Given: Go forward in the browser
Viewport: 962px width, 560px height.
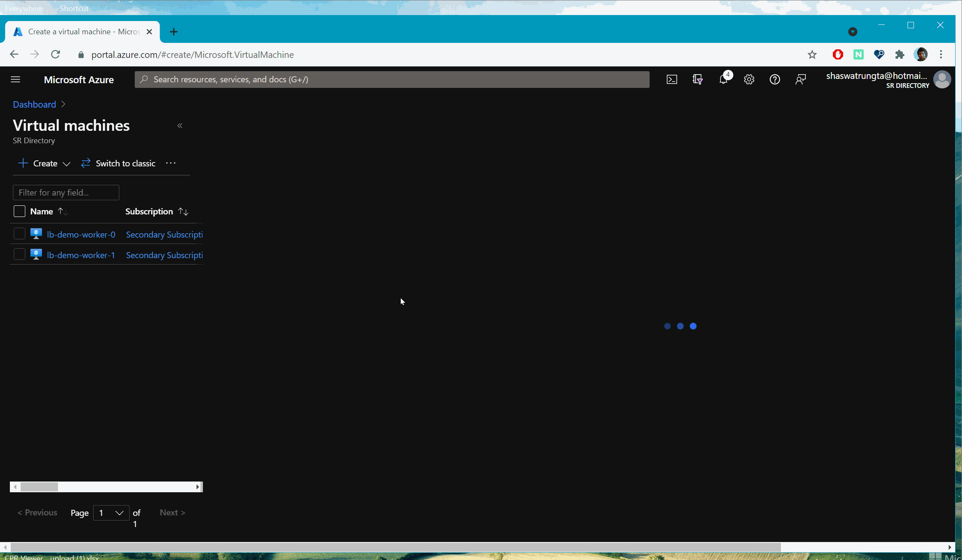Looking at the screenshot, I should [35, 54].
